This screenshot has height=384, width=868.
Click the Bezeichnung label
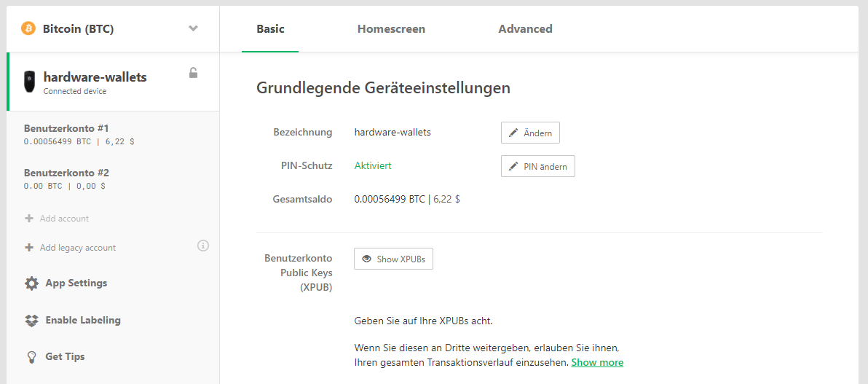[x=303, y=133]
